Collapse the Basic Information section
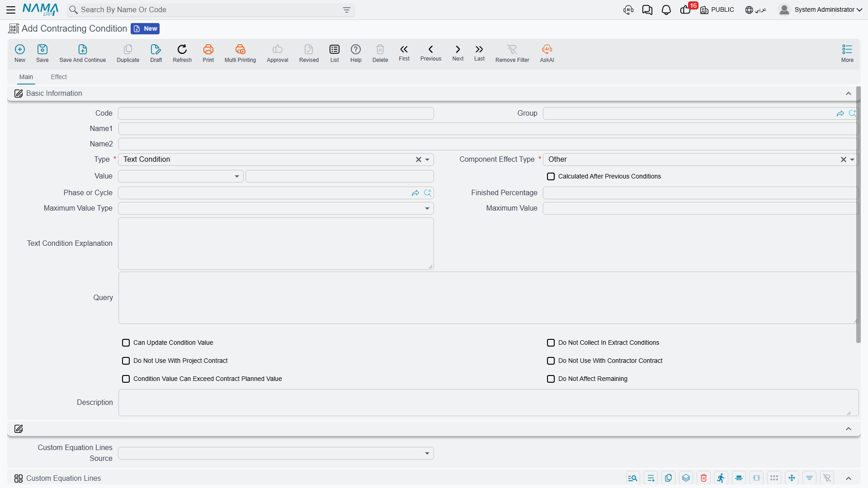 click(x=849, y=94)
